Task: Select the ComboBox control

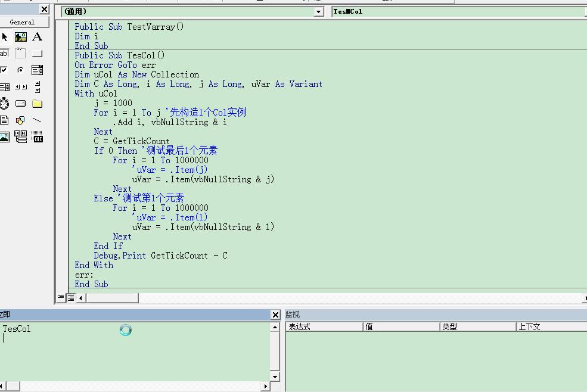Action: [x=37, y=70]
